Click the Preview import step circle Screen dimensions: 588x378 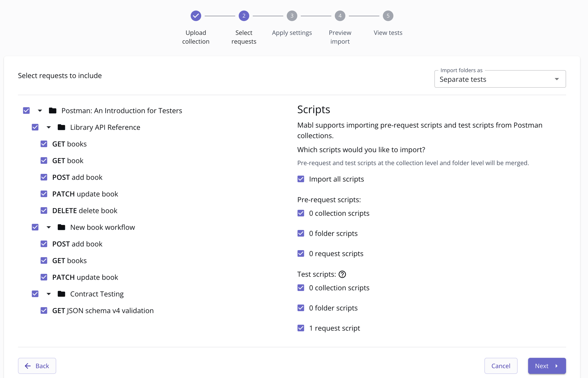pyautogui.click(x=340, y=16)
